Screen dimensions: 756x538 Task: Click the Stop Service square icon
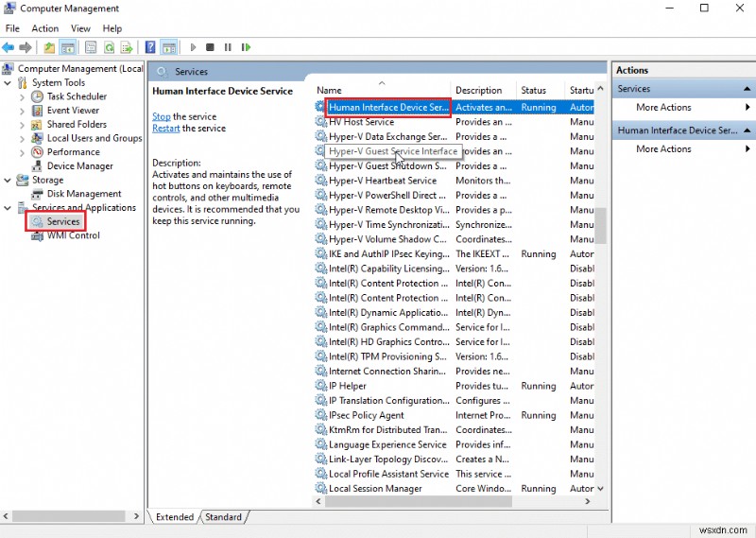211,47
